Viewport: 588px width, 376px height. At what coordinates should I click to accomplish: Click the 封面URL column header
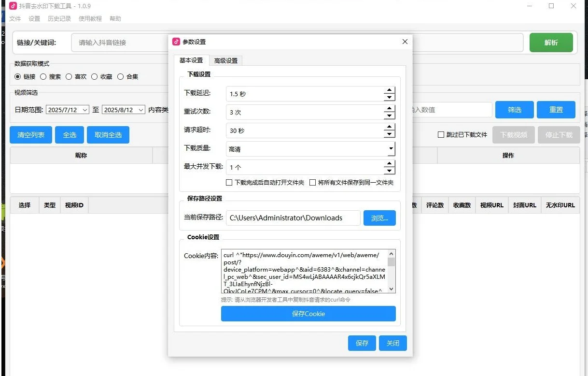(x=525, y=205)
